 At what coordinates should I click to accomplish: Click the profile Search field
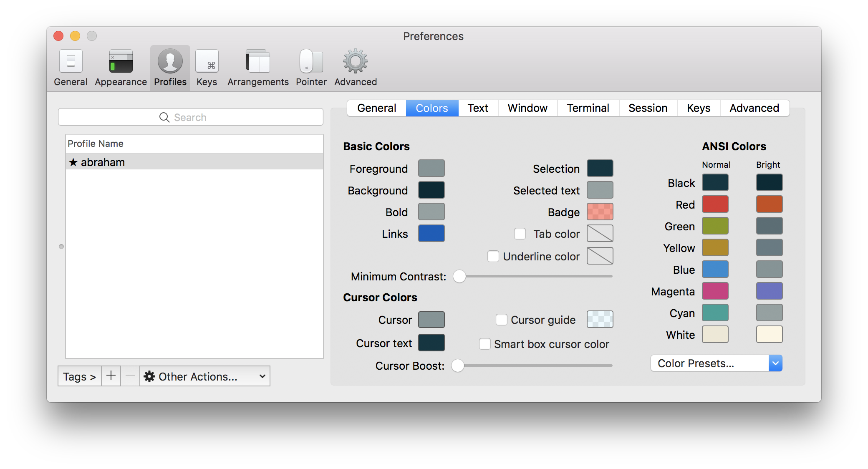point(191,117)
